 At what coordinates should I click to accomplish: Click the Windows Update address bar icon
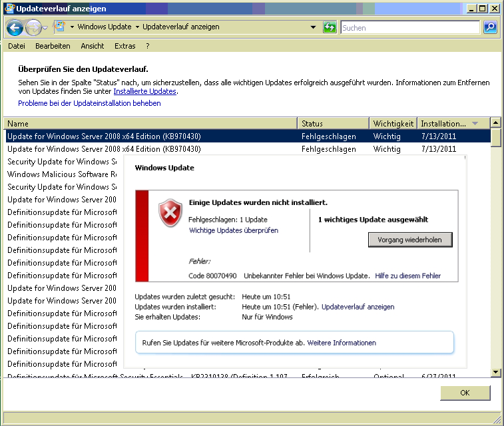pyautogui.click(x=59, y=27)
